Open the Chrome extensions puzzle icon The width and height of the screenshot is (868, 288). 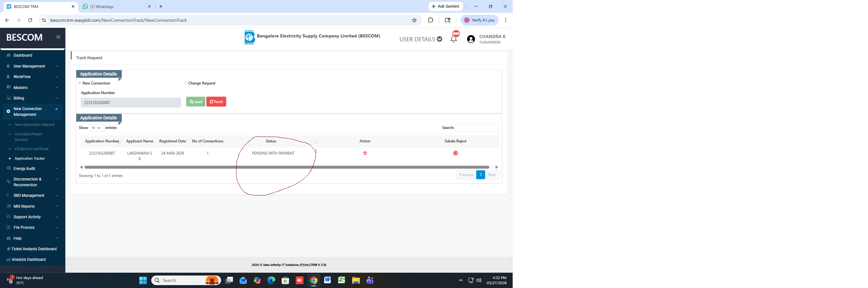pos(430,20)
